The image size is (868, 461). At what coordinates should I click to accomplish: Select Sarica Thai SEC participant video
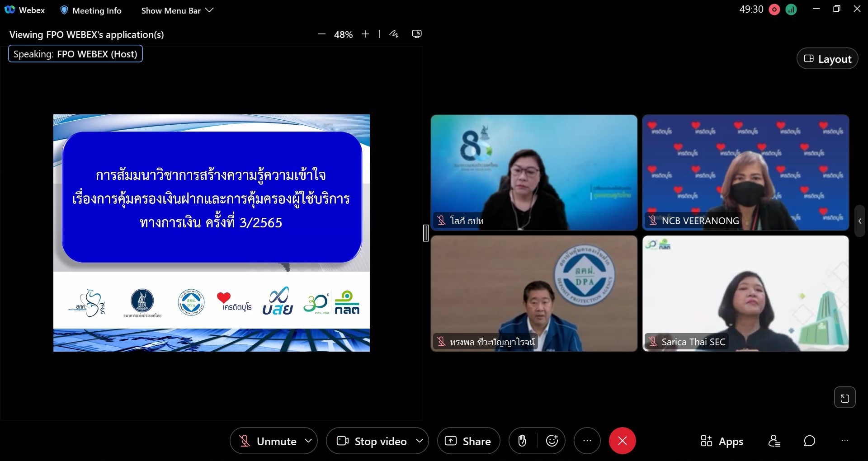745,293
